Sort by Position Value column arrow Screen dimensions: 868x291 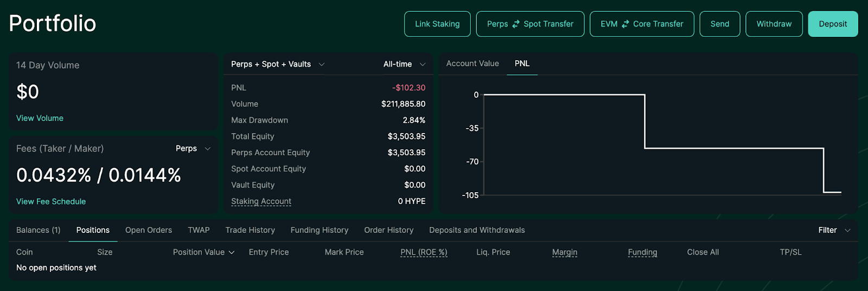[232, 252]
